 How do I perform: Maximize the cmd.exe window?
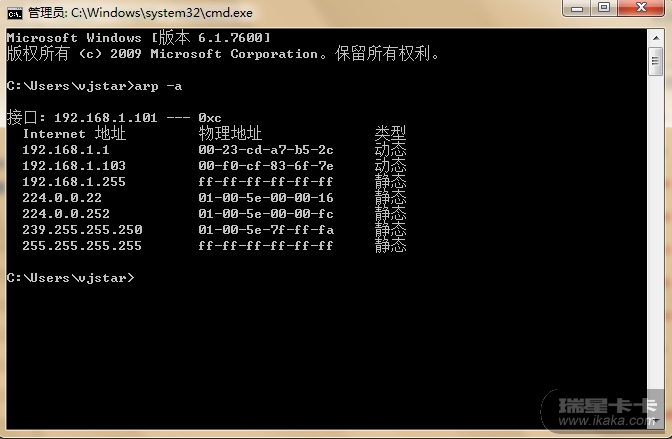tap(604, 8)
